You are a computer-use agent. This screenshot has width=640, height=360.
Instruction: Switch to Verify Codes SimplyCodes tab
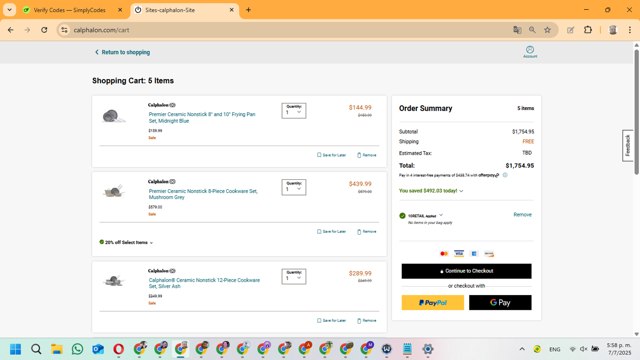pyautogui.click(x=69, y=10)
